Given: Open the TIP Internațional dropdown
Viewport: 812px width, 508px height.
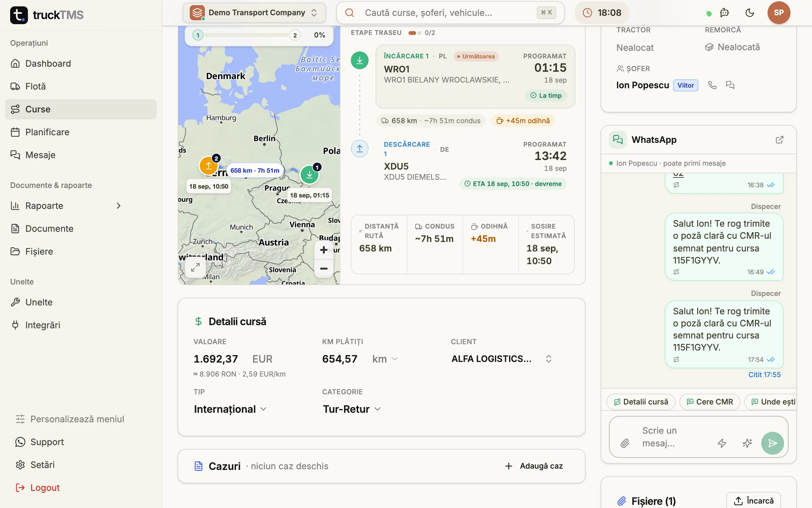Looking at the screenshot, I should point(230,409).
